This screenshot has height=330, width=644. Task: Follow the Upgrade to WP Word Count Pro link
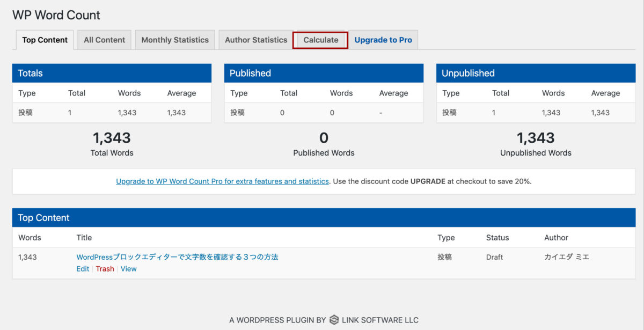[222, 181]
